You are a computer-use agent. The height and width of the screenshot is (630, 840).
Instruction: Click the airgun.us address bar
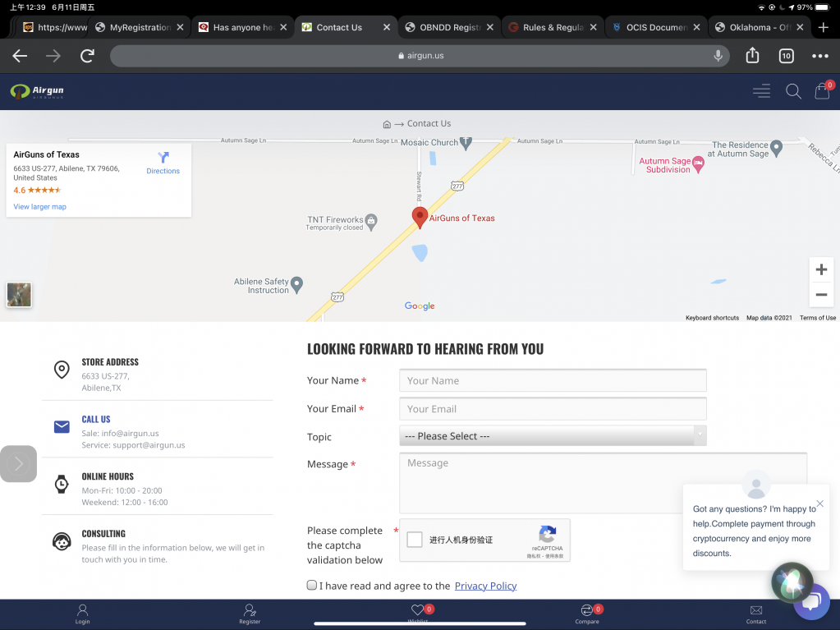420,56
